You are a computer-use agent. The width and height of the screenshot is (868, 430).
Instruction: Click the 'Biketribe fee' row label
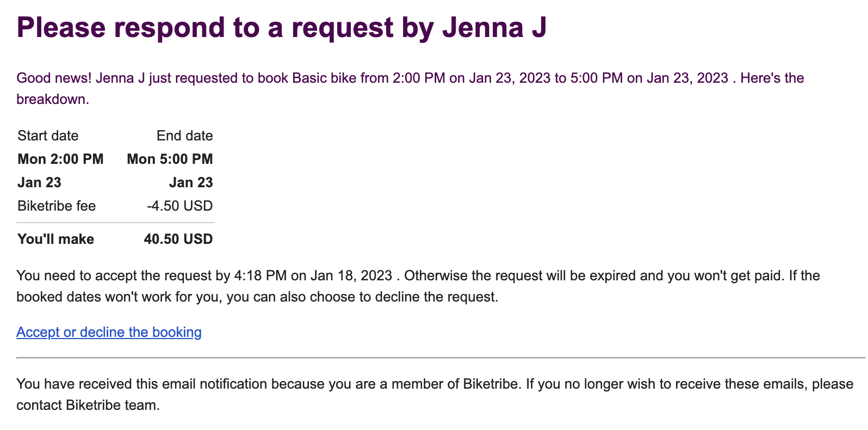[57, 206]
